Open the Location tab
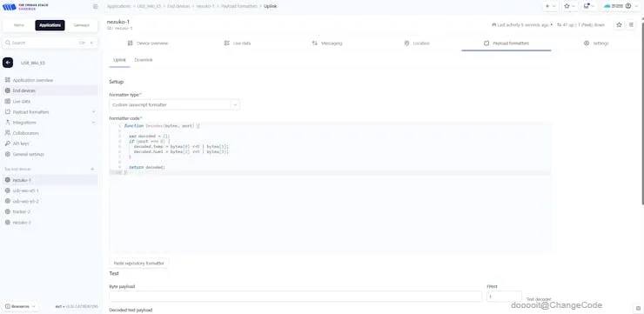This screenshot has height=314, width=644. pos(417,43)
